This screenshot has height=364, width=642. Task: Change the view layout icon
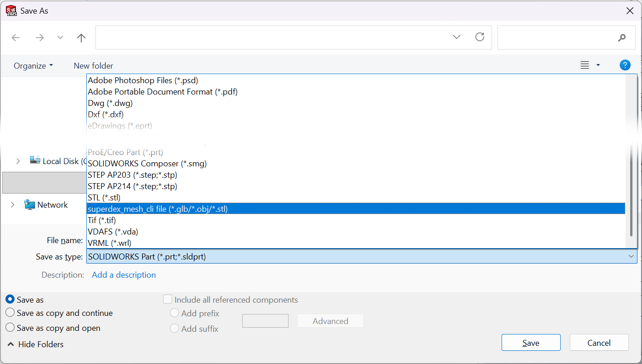point(585,65)
